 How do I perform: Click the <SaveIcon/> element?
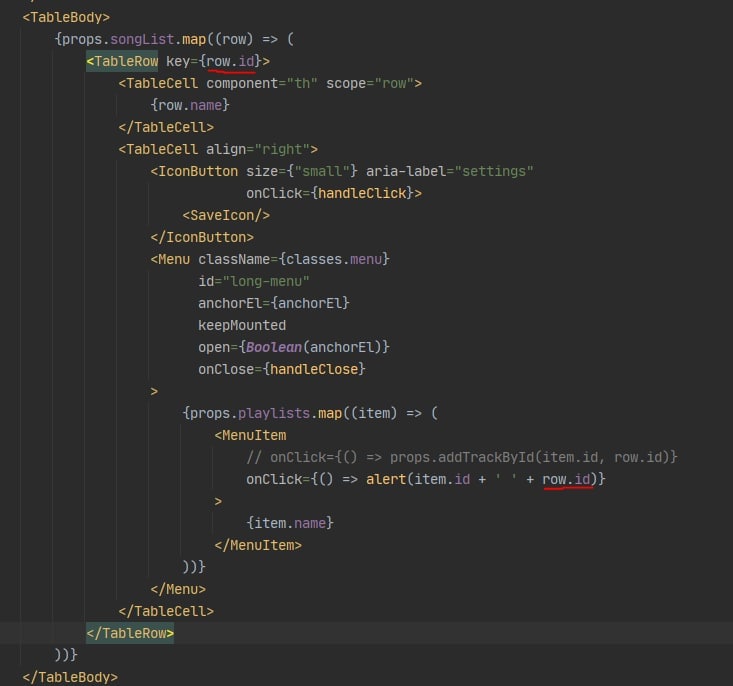pos(226,216)
